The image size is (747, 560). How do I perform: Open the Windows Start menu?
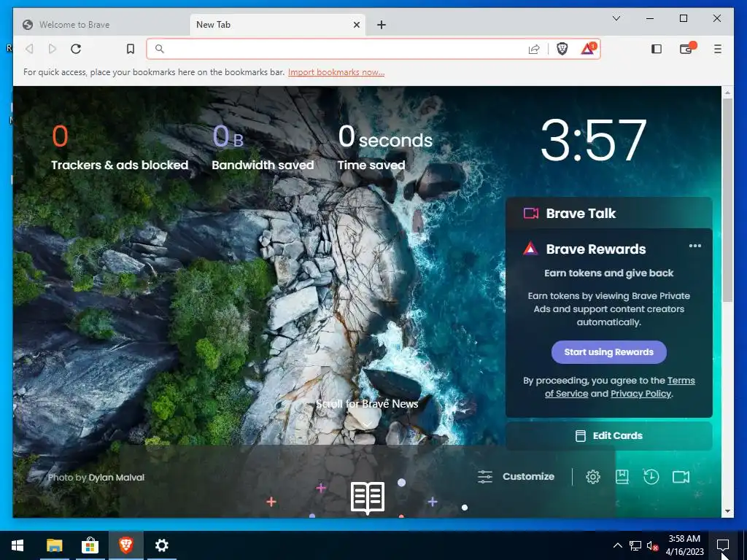[18, 545]
